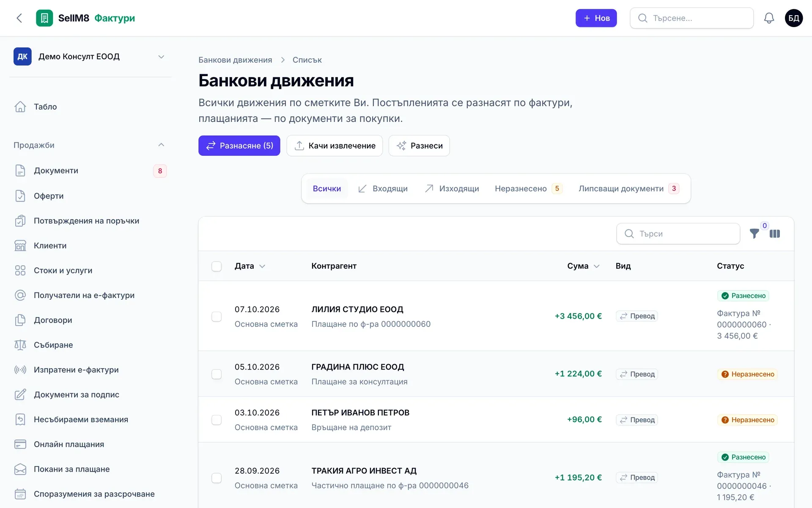Open the column visibility icon

pyautogui.click(x=775, y=234)
